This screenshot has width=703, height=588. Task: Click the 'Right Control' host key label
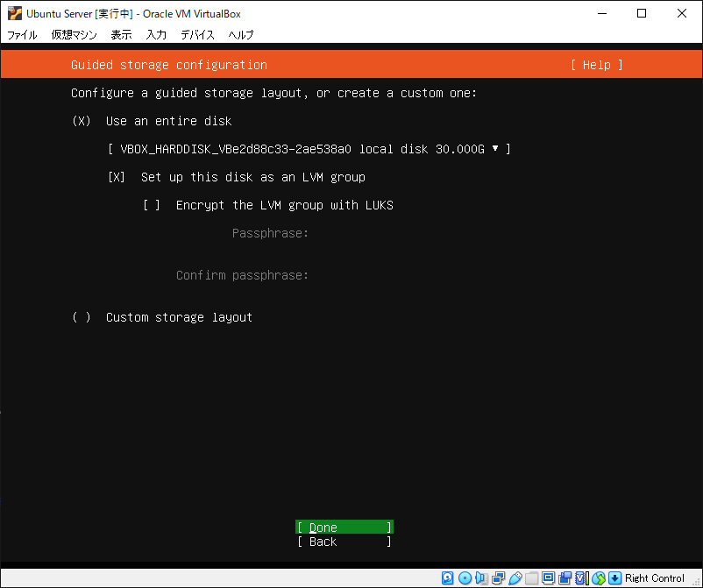click(654, 578)
